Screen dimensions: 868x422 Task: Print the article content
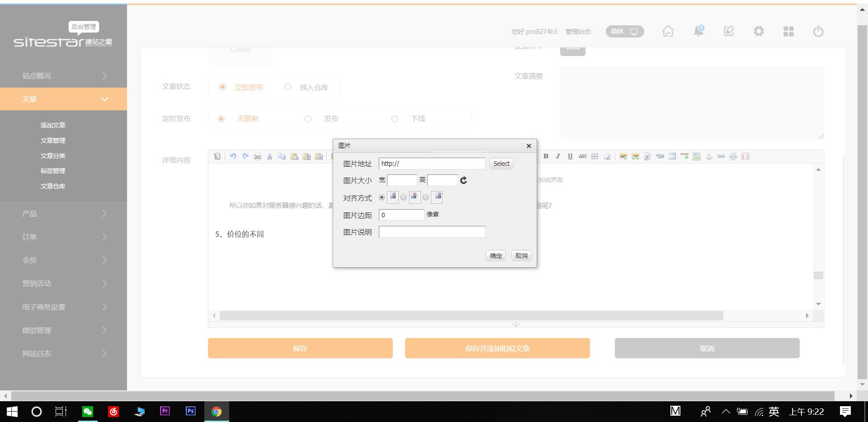click(257, 156)
